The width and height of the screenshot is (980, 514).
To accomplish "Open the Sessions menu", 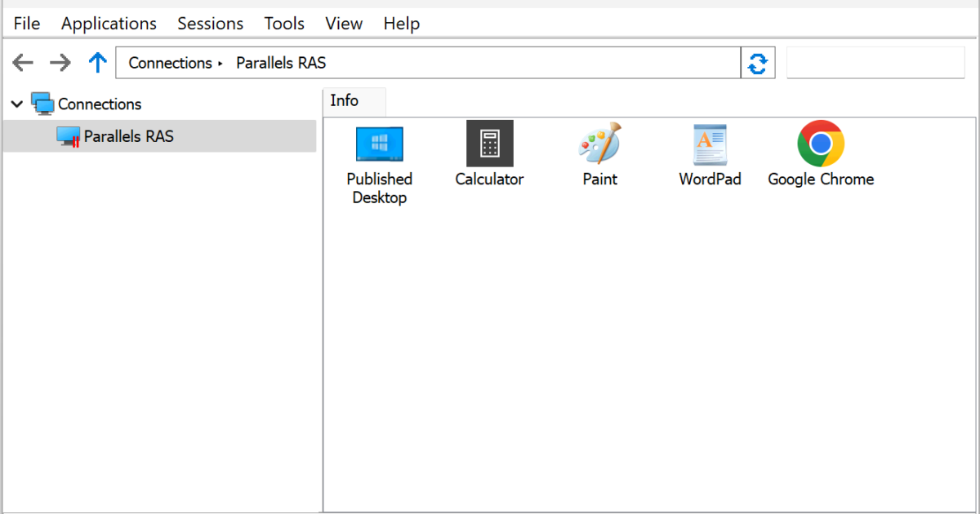I will click(x=210, y=23).
